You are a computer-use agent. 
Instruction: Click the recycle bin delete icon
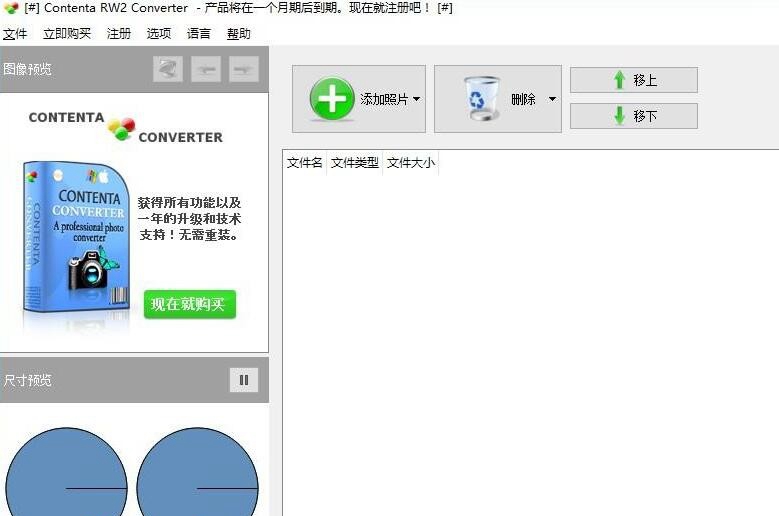[480, 98]
